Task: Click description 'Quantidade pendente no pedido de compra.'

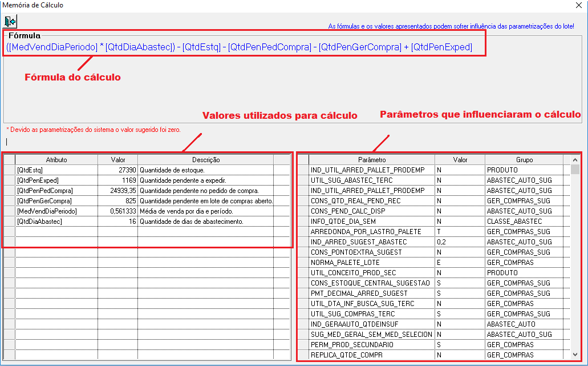Action: pos(199,191)
